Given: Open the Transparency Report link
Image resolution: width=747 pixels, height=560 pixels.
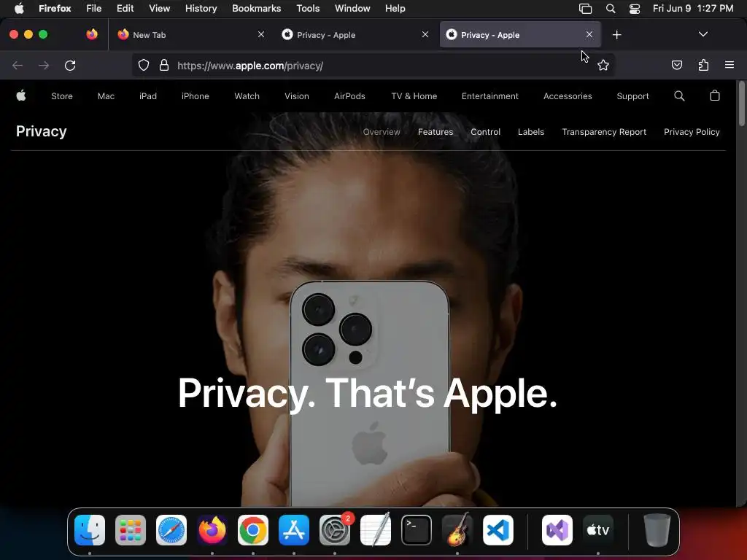Looking at the screenshot, I should click(604, 132).
